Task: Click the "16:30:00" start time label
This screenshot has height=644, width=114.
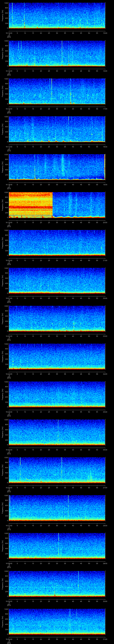Action: 9,639
